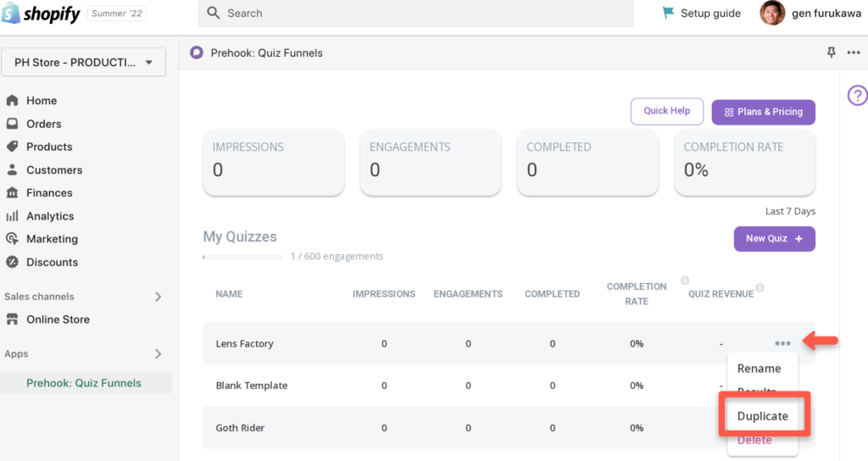Open Discounts in the sidebar
The image size is (868, 461).
click(x=52, y=263)
